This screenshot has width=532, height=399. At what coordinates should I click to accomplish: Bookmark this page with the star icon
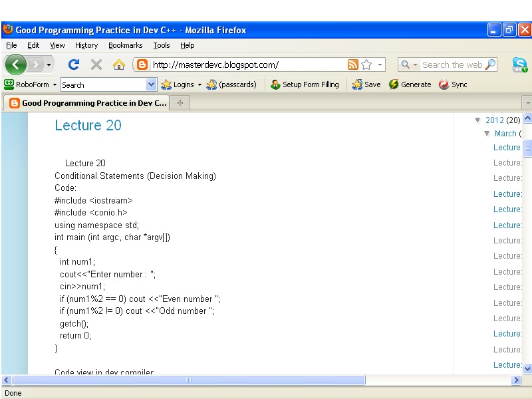[366, 65]
